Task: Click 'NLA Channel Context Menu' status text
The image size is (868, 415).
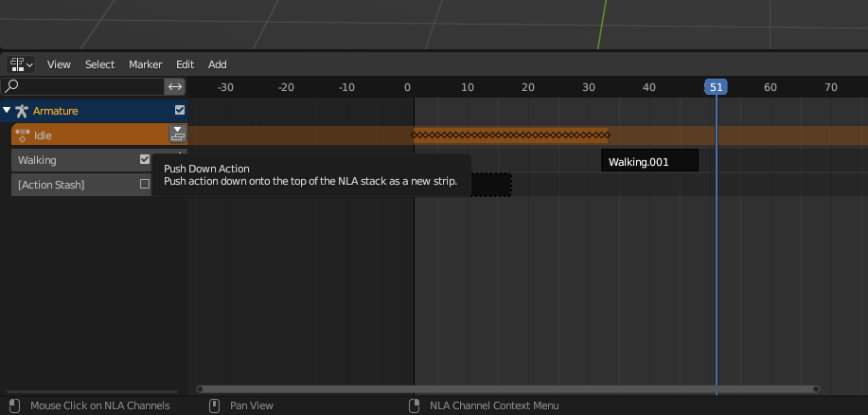Action: [494, 406]
